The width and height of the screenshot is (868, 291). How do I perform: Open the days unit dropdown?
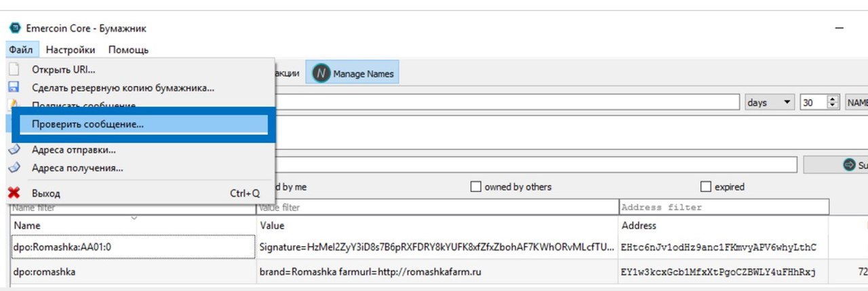pyautogui.click(x=770, y=102)
